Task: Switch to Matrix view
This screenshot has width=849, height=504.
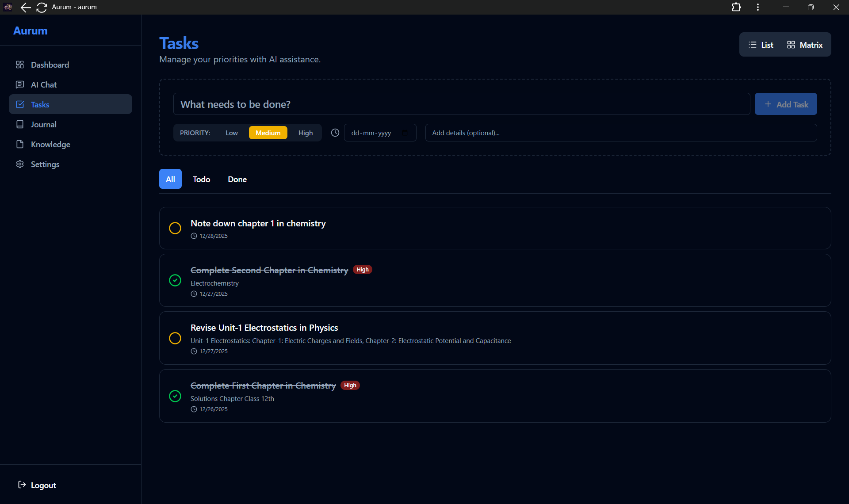Action: (x=805, y=45)
